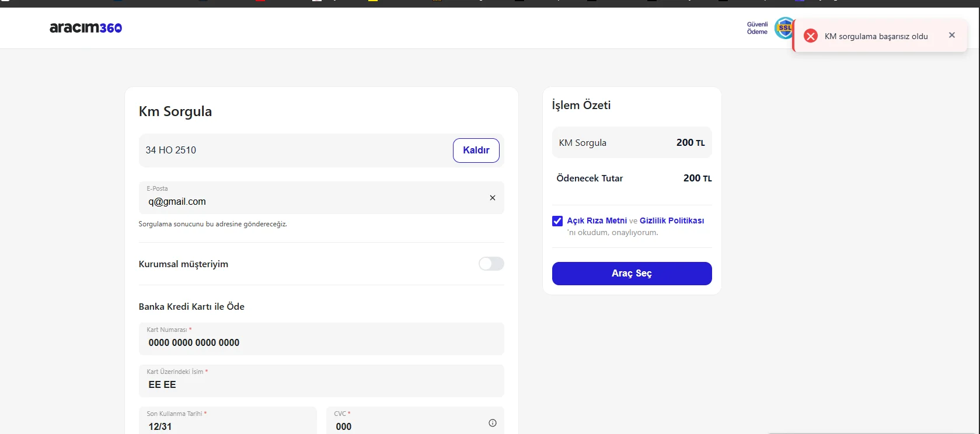Click into the Kart Numarası field
Viewport: 980px width, 434px height.
[x=321, y=342]
